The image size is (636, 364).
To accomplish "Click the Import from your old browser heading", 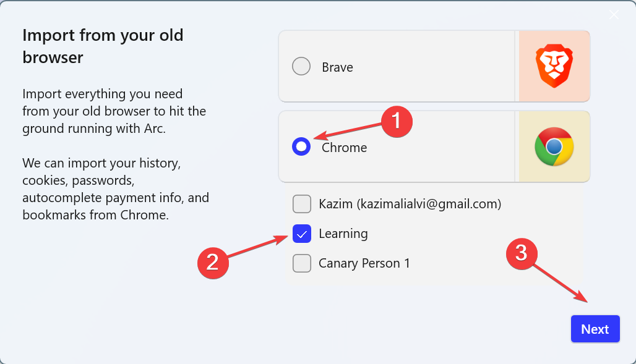I will [103, 46].
